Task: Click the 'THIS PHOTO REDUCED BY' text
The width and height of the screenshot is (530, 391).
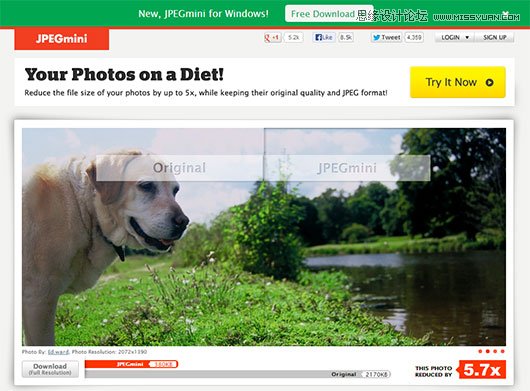Action: coord(434,371)
